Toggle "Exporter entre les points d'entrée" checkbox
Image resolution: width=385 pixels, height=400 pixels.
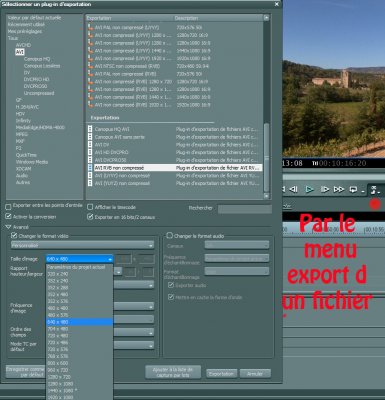tap(8, 207)
